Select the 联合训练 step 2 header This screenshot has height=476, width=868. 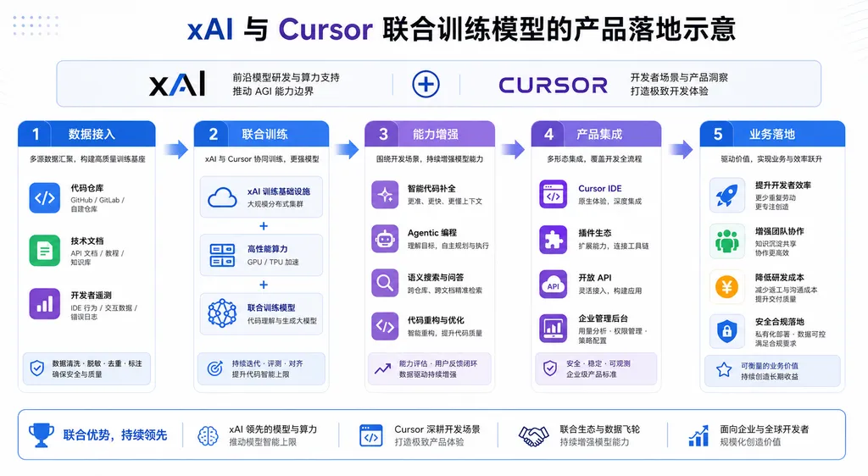261,134
